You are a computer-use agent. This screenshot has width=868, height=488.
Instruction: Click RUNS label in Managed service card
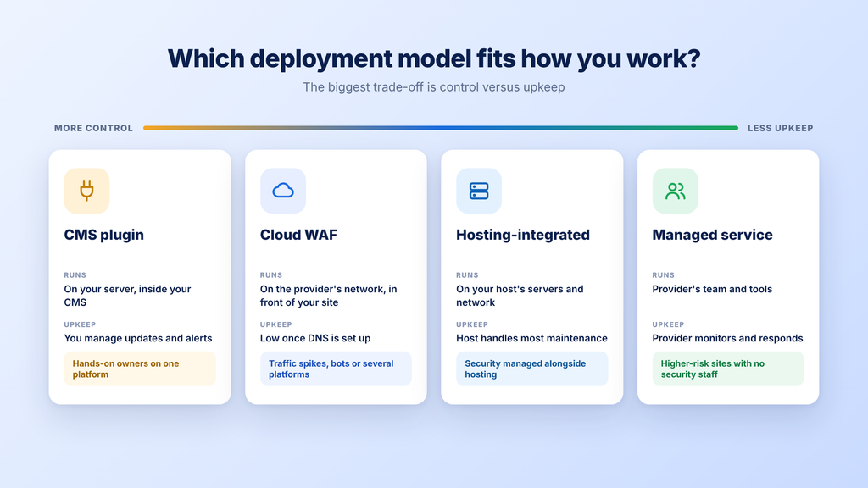coord(663,275)
